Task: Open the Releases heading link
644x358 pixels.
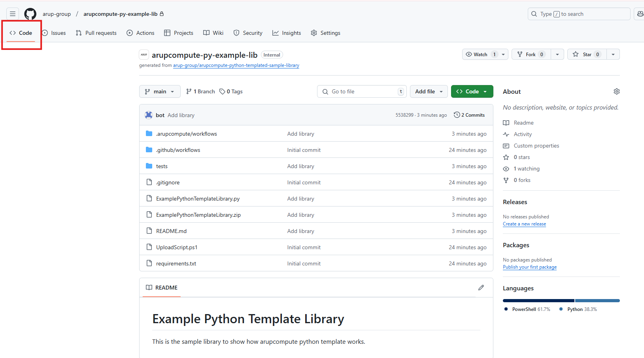Action: coord(515,202)
